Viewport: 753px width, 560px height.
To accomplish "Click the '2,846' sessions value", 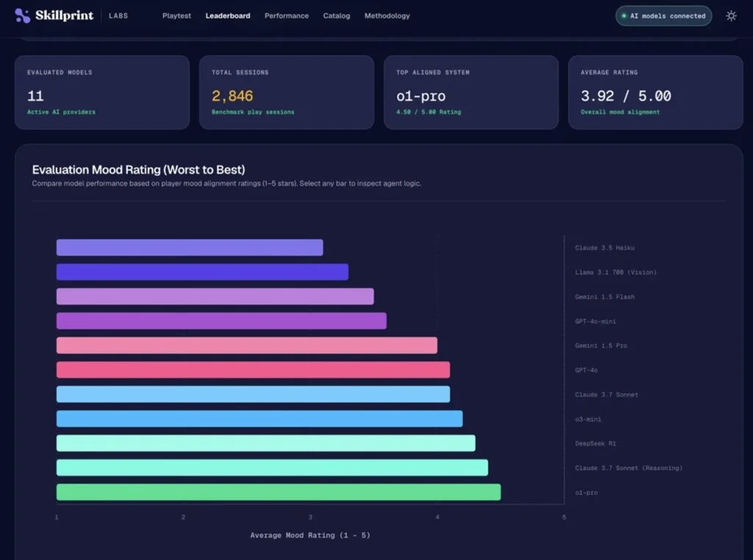I will (232, 96).
